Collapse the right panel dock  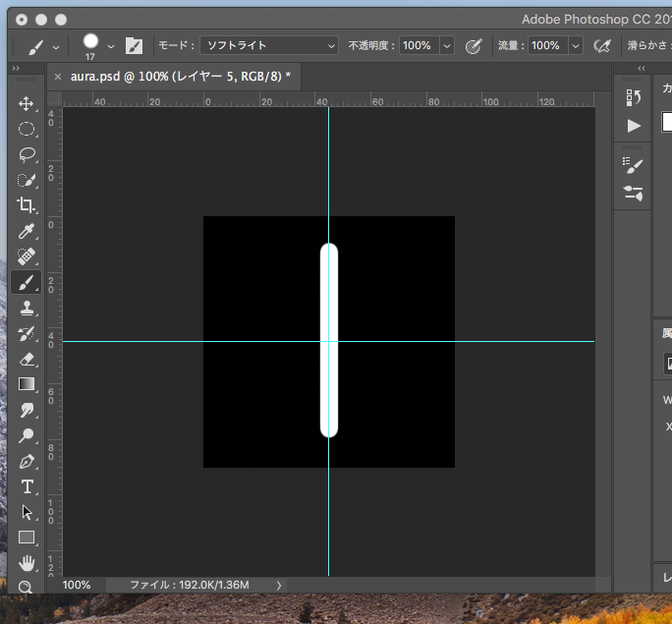click(642, 68)
